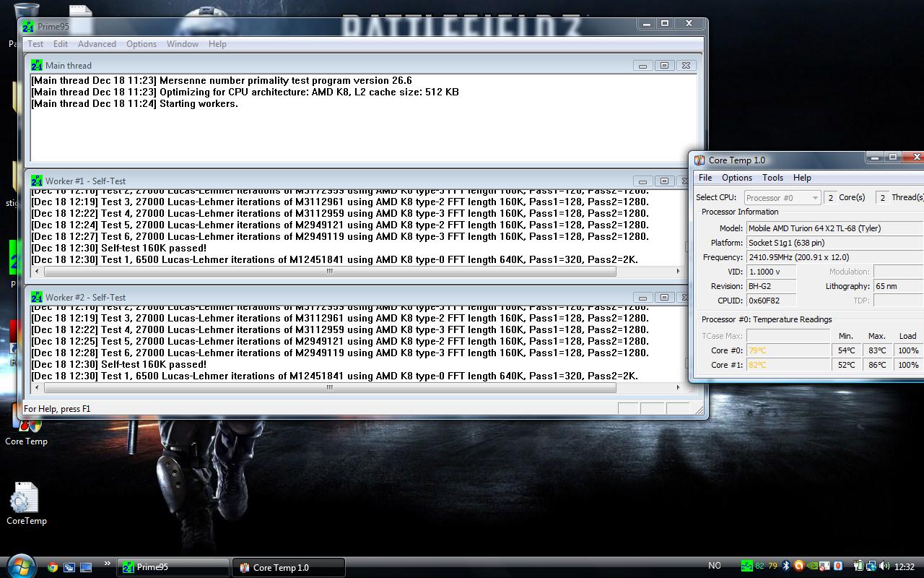Click the Self-test 160K passed line in Worker #1

pos(118,248)
